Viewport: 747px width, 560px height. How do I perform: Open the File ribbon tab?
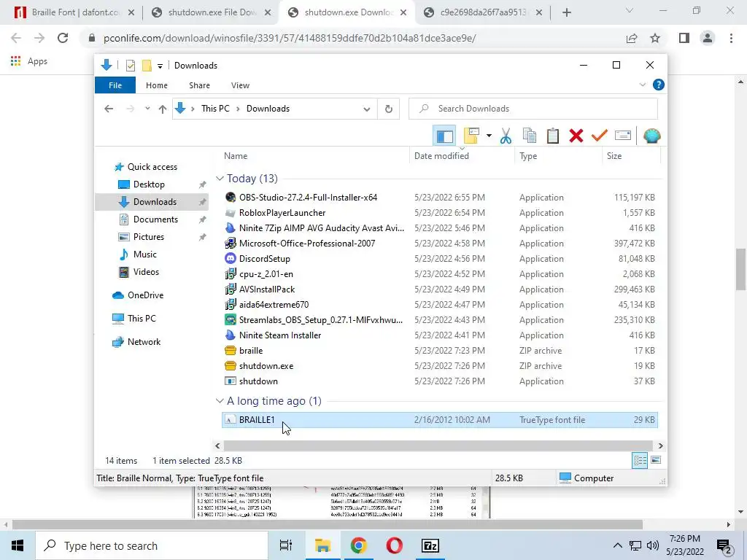pyautogui.click(x=115, y=85)
